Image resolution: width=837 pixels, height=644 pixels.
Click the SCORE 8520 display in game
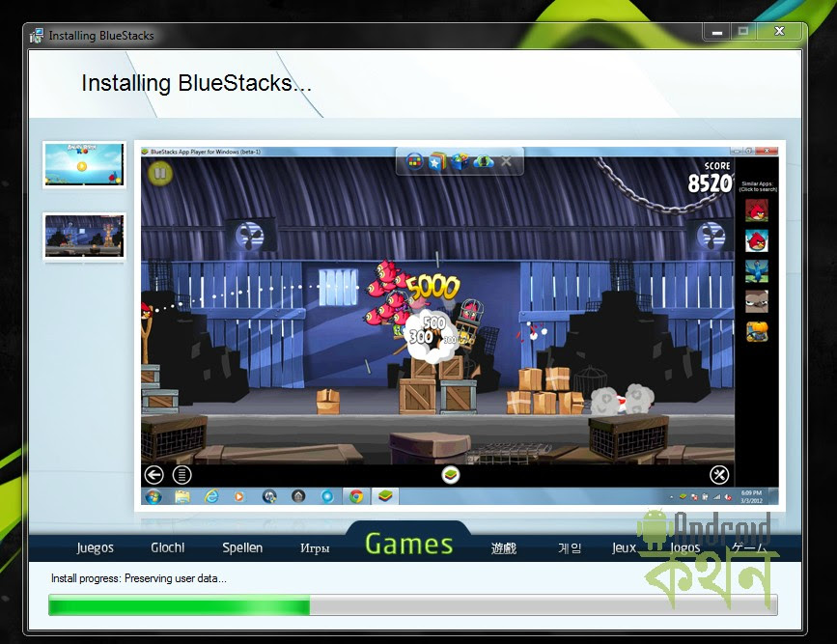[710, 178]
